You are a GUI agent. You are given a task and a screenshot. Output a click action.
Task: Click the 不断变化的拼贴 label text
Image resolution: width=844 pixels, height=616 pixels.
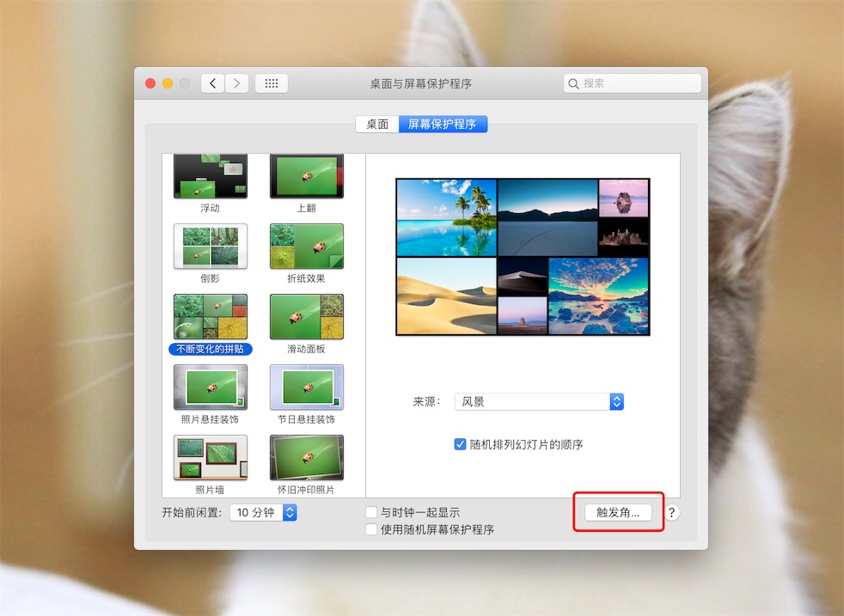(x=211, y=349)
